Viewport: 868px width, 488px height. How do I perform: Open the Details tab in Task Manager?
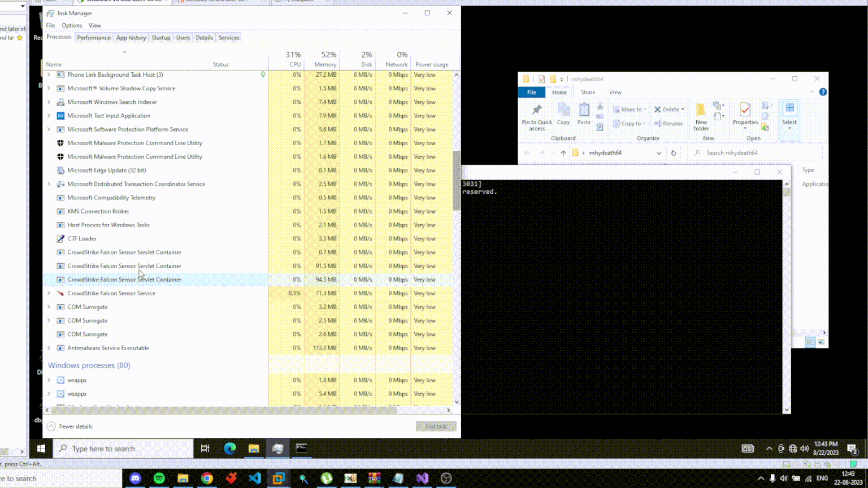click(x=204, y=38)
